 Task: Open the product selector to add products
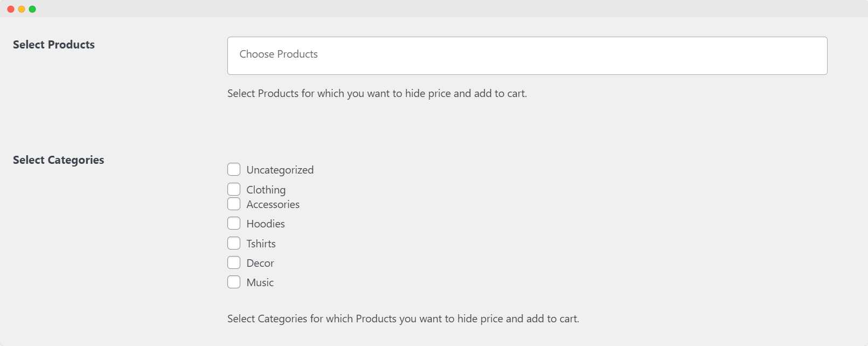[x=527, y=55]
